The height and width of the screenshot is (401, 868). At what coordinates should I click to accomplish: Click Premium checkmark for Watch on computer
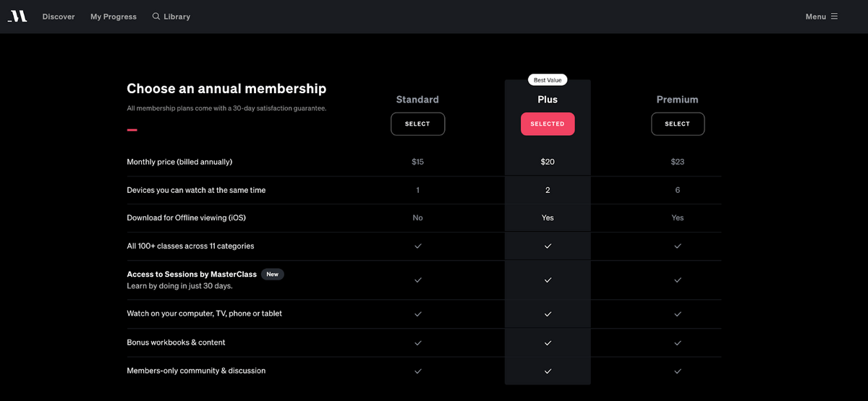(678, 314)
